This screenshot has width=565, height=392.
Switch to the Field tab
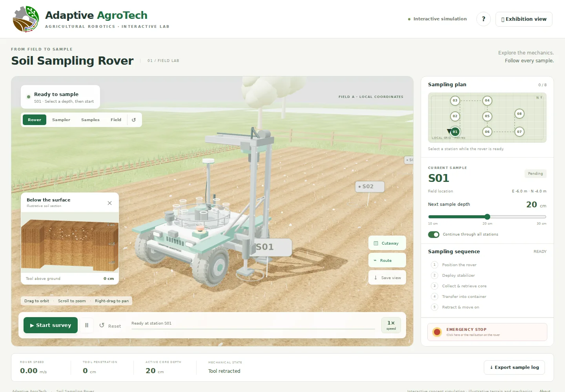116,120
